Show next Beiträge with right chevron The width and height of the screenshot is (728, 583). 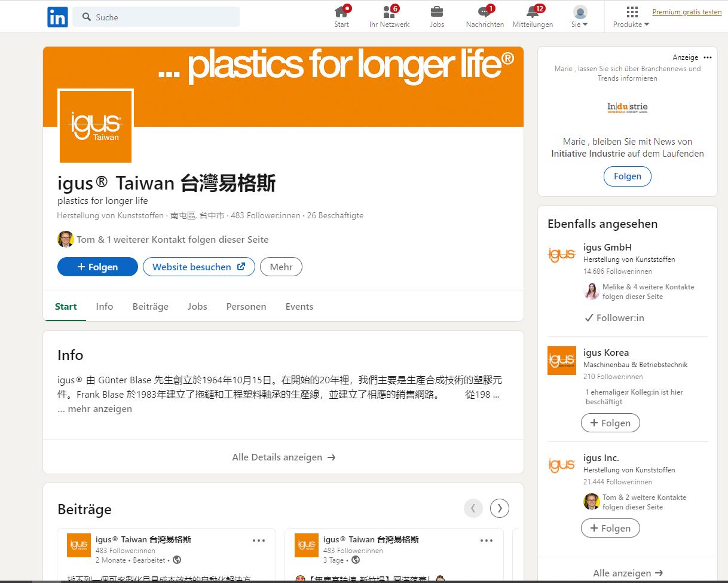coord(499,508)
